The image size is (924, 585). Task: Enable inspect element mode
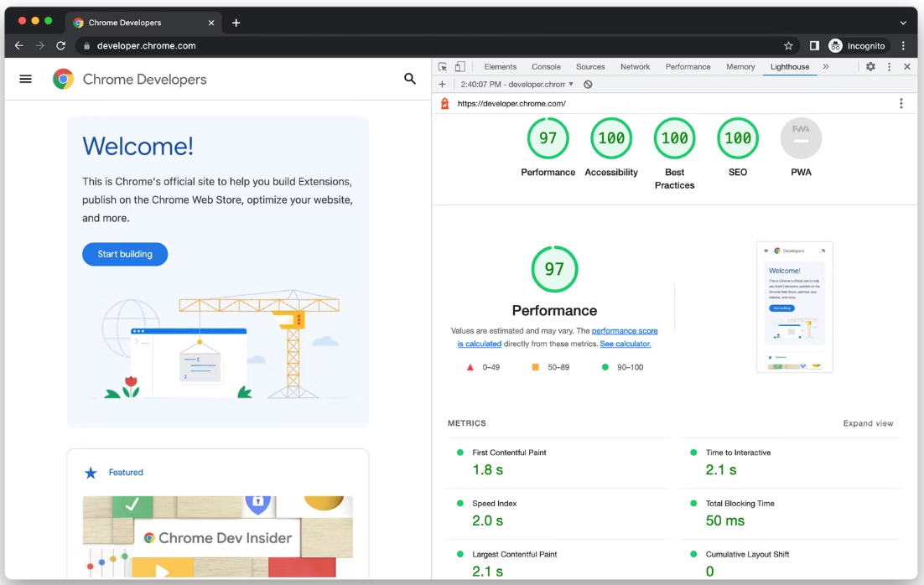pyautogui.click(x=444, y=66)
